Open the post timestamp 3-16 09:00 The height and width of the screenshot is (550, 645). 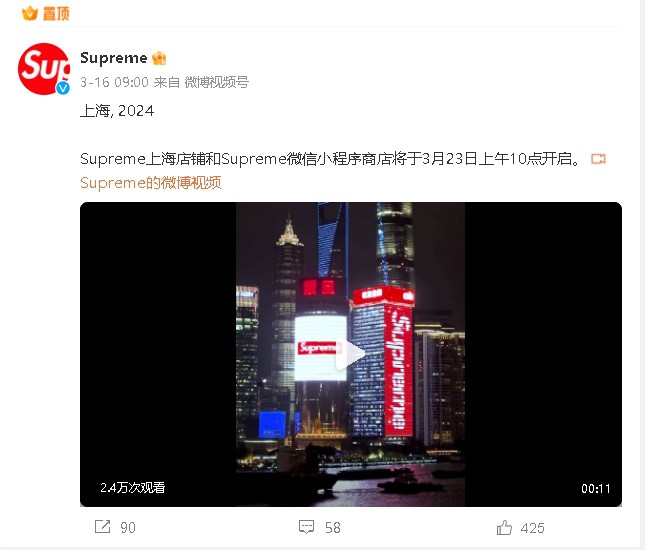coord(114,82)
